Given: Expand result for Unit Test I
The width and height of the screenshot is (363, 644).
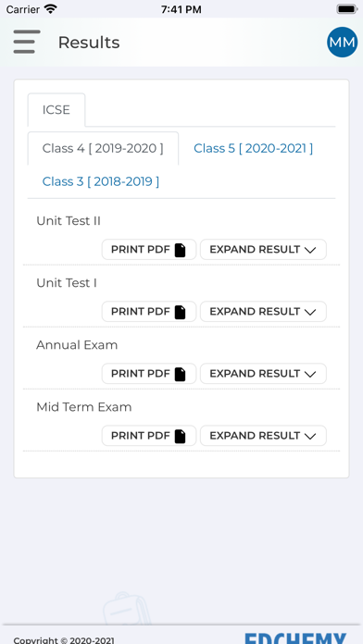Looking at the screenshot, I should (263, 312).
